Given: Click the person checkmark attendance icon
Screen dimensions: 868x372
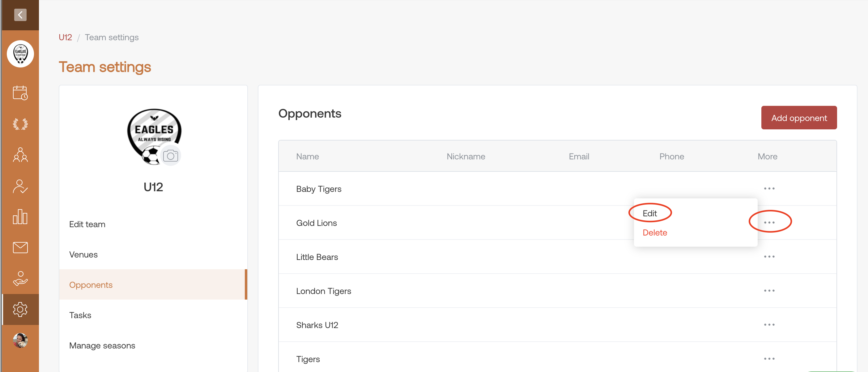Looking at the screenshot, I should [x=20, y=186].
